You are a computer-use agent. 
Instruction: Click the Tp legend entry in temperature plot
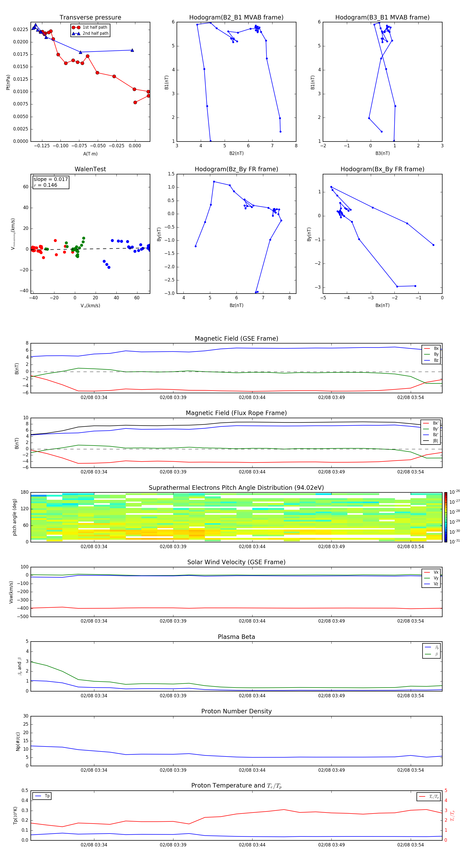(42, 796)
